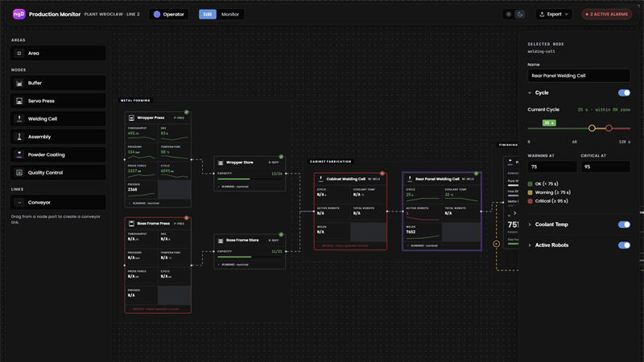Click the Base Frame Store buffer icon
Viewport: 644px width, 362px height.
pyautogui.click(x=221, y=241)
